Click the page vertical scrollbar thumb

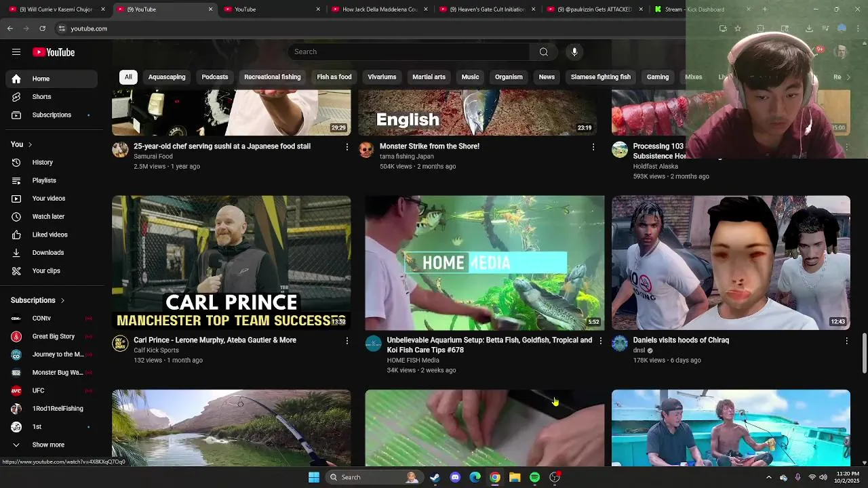(x=864, y=353)
